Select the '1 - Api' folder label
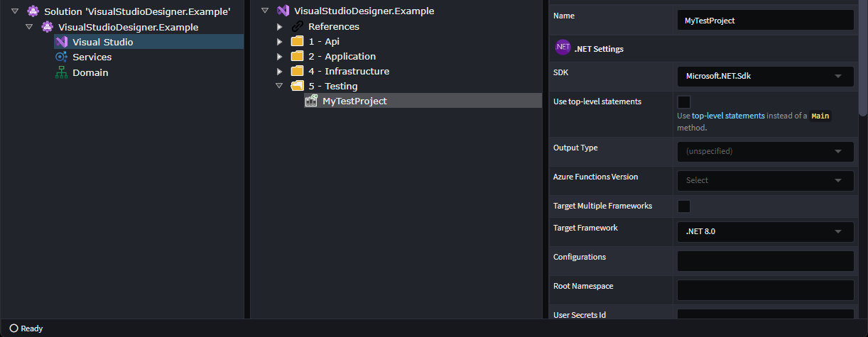 click(324, 41)
